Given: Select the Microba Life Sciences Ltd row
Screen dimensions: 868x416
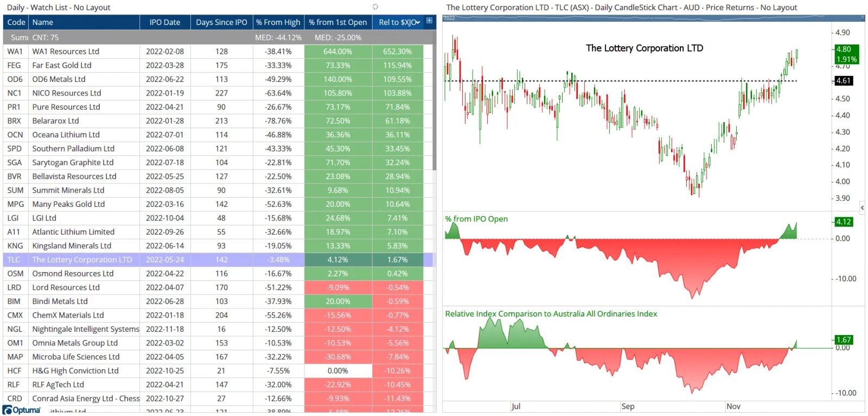Looking at the screenshot, I should point(218,357).
